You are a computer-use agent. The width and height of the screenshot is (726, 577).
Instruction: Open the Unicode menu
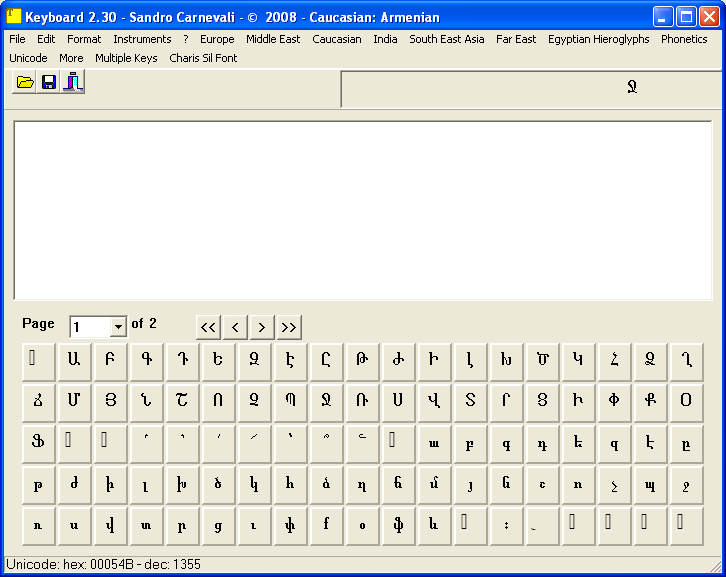(28, 58)
